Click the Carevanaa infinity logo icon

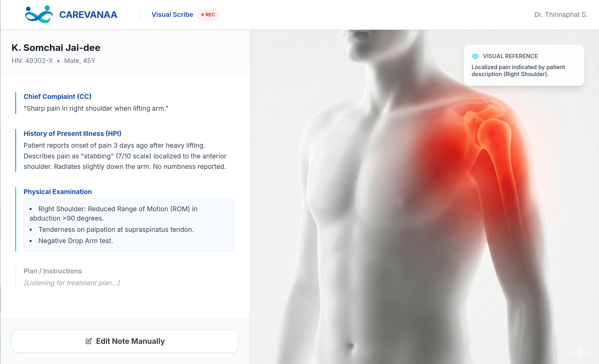click(39, 14)
